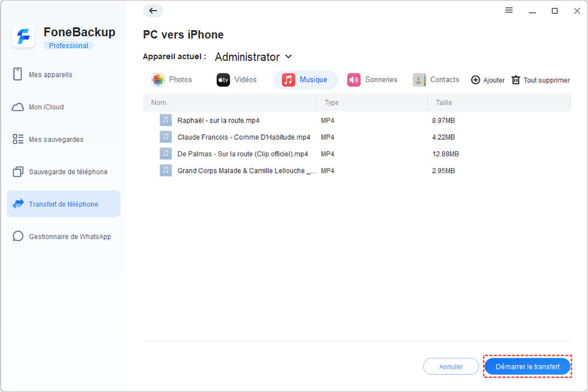This screenshot has height=392, width=588.
Task: Click the Annuler button
Action: pyautogui.click(x=451, y=366)
